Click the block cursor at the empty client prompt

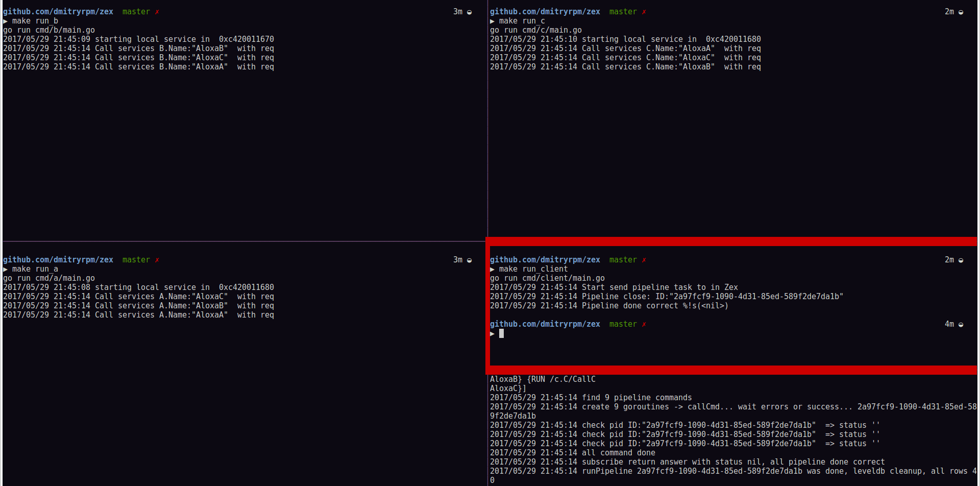[x=501, y=333]
